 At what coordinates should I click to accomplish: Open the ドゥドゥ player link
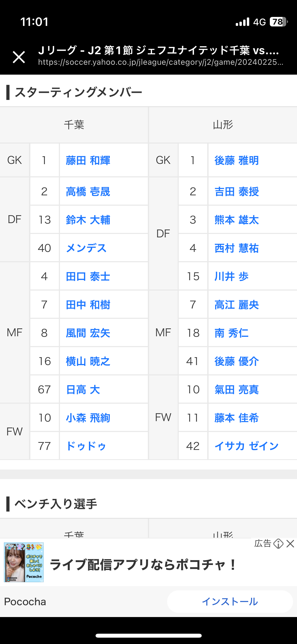coord(86,446)
